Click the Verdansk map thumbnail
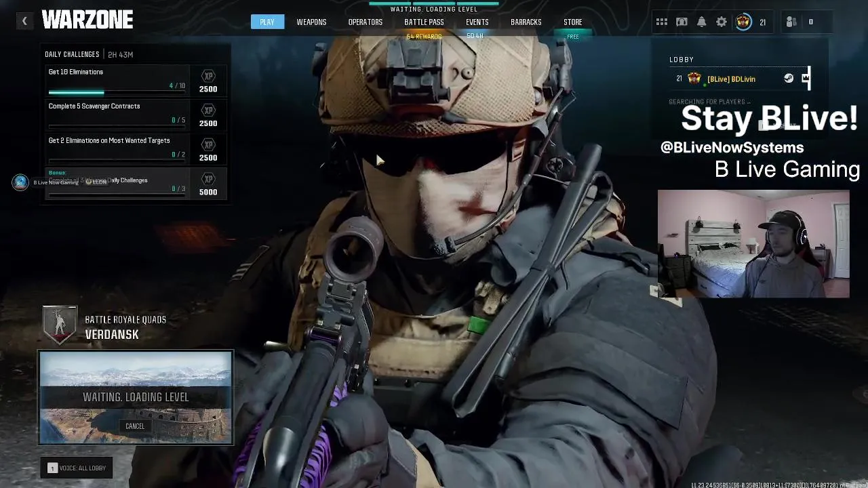868x488 pixels. coord(136,397)
